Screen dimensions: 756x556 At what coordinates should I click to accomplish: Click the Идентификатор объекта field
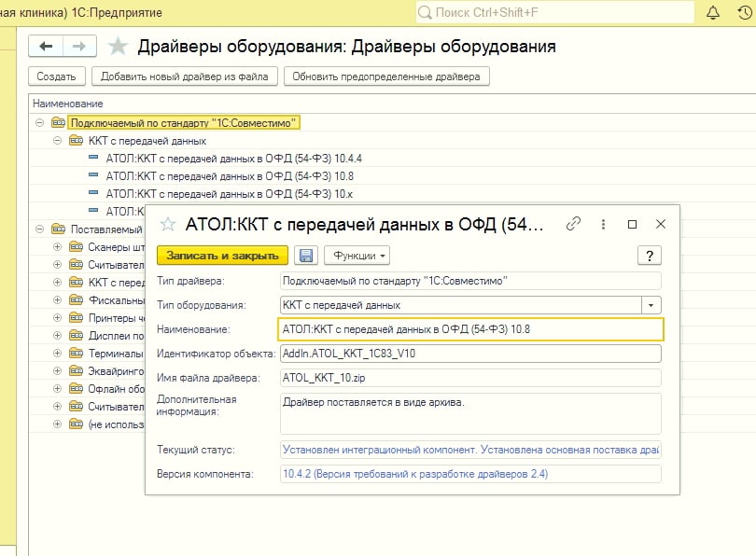point(470,354)
